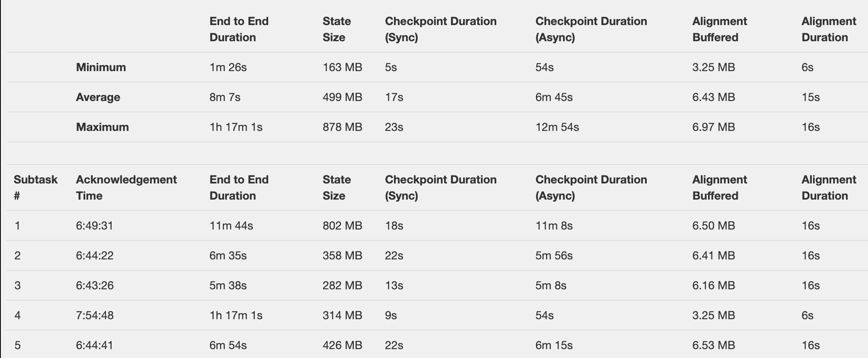Select the 7:54:48 acknowledgement time cell
This screenshot has height=358, width=868.
tap(95, 315)
